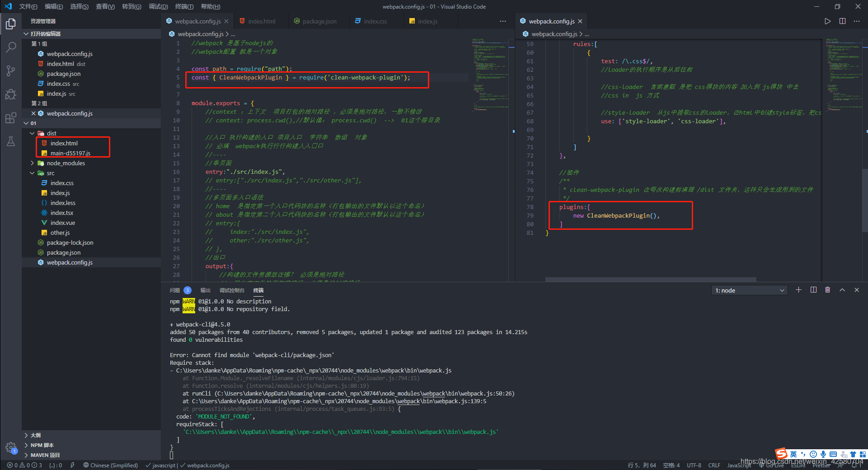Collapse the 01 project folder section

point(91,123)
